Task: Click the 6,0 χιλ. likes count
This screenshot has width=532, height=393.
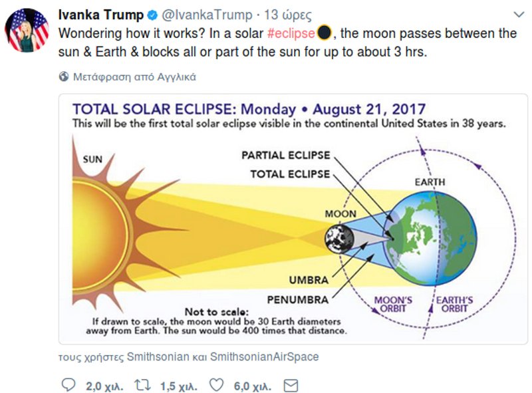Action: click(x=250, y=385)
